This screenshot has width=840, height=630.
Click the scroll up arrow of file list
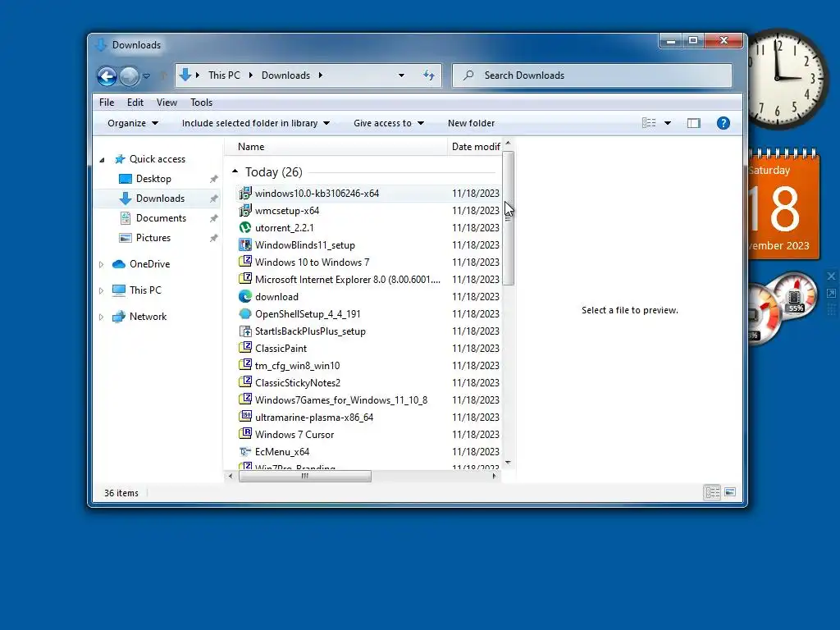pos(508,143)
